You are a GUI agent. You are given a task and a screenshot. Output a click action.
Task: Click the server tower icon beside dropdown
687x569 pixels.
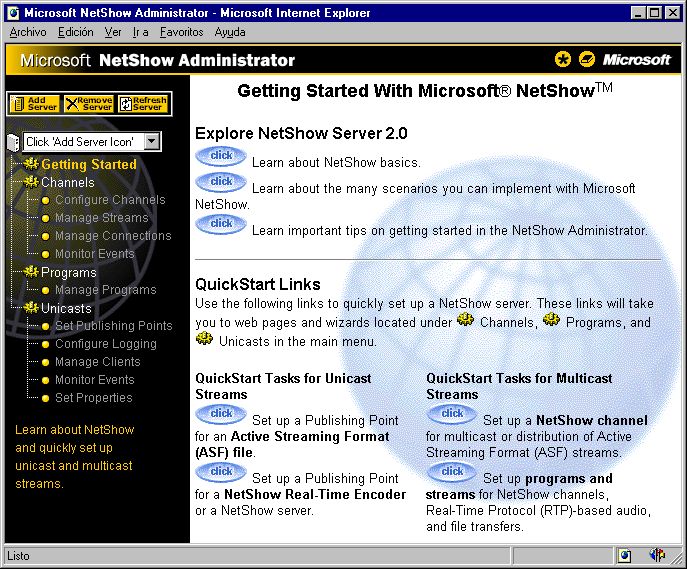[x=14, y=142]
